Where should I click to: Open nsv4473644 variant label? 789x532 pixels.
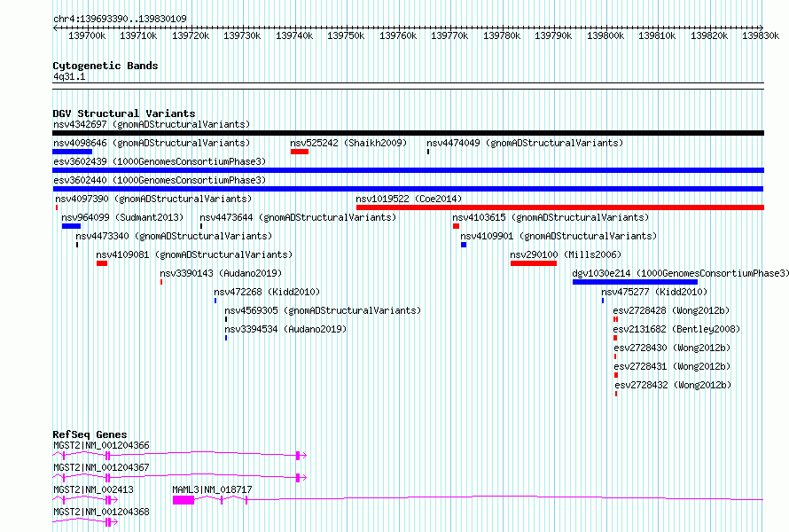tap(298, 217)
